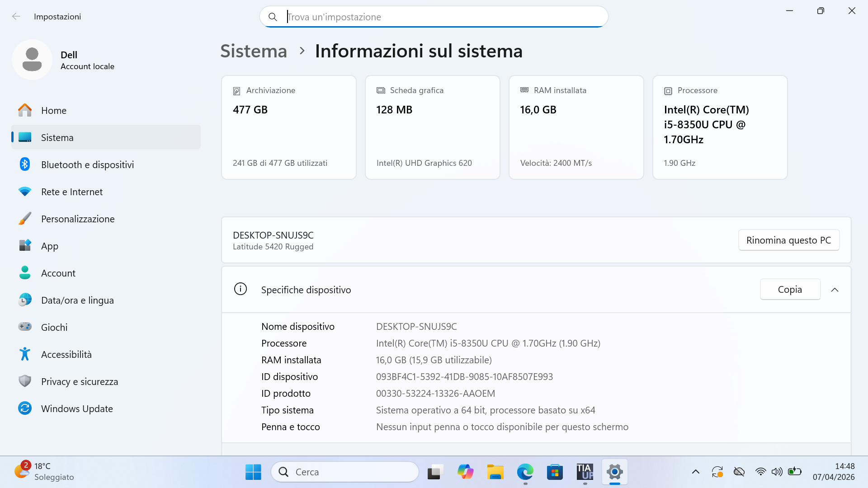The height and width of the screenshot is (488, 868).
Task: Click the Bluetooth e dispositivi icon
Action: [25, 164]
